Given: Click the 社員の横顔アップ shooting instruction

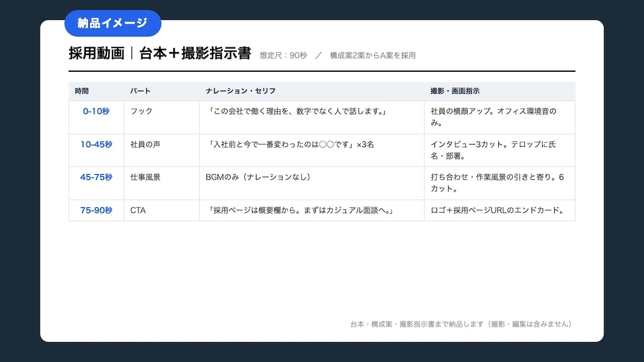Looking at the screenshot, I should coord(500,117).
